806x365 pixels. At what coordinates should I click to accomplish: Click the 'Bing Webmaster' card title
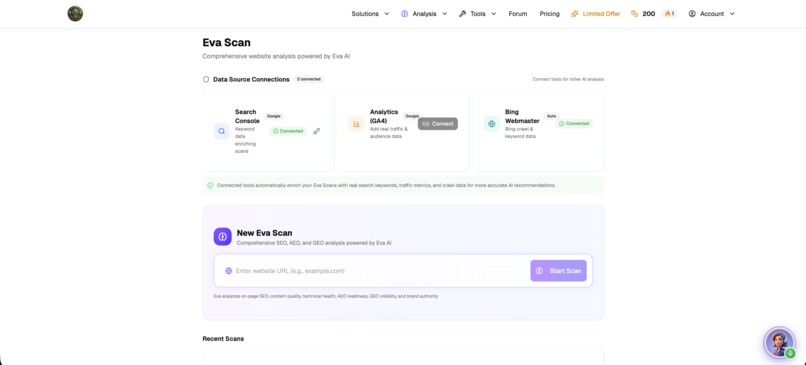coord(522,116)
